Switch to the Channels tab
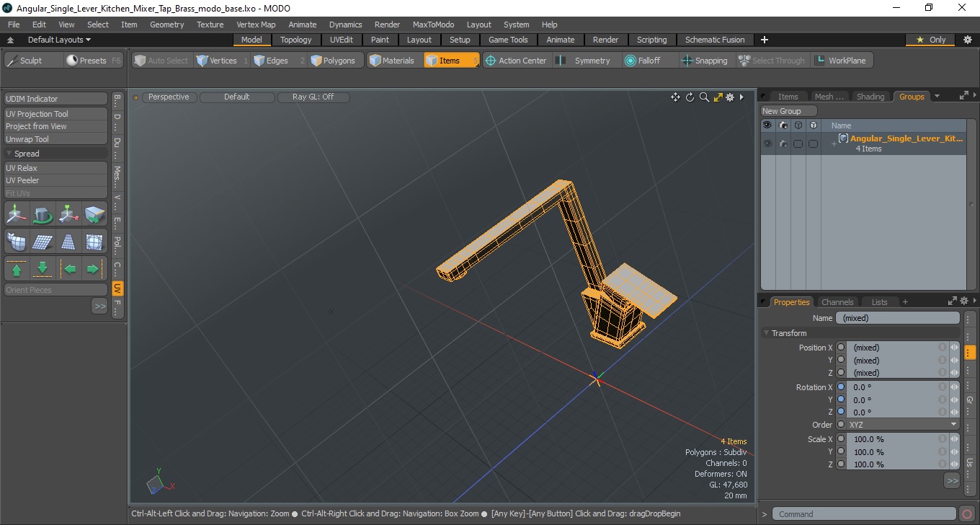The image size is (980, 525). [x=837, y=302]
